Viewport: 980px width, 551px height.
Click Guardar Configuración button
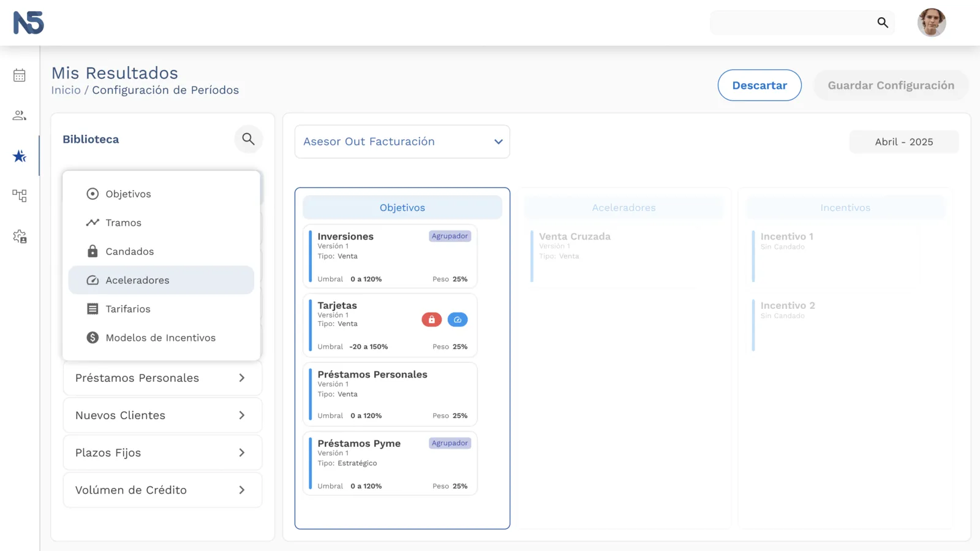pos(891,85)
